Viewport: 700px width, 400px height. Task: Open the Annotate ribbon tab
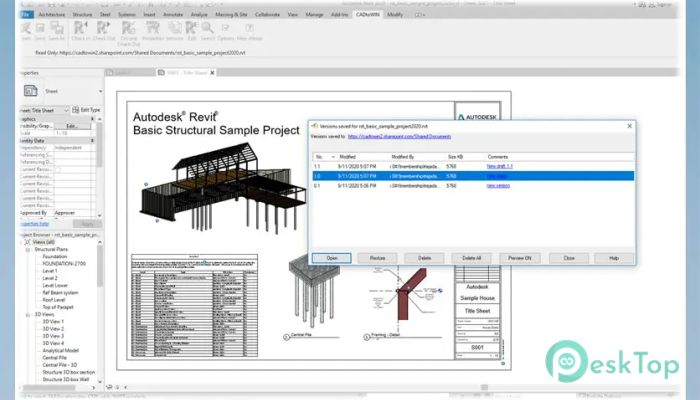pyautogui.click(x=173, y=14)
